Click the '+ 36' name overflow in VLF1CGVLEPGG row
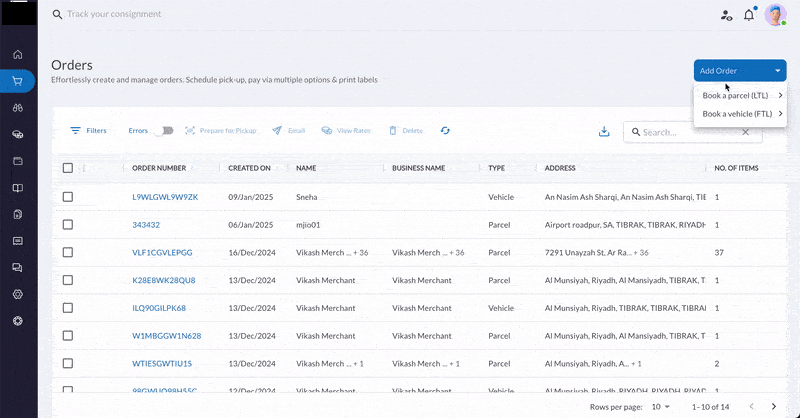Viewport: 800px width, 418px height. tap(360, 253)
